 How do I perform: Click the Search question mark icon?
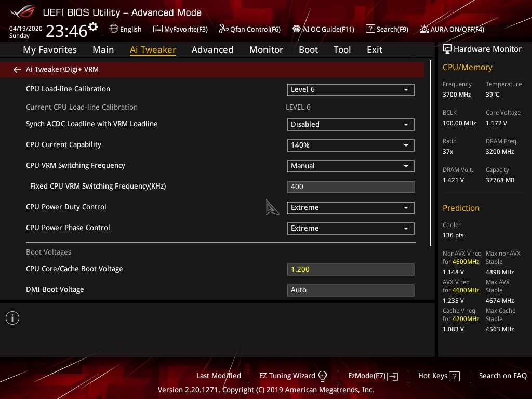pos(370,29)
